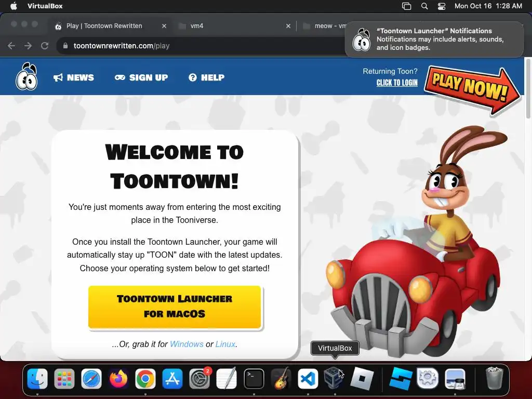The width and height of the screenshot is (532, 399).
Task: Switch to the vm4 browser tab
Action: pyautogui.click(x=234, y=26)
